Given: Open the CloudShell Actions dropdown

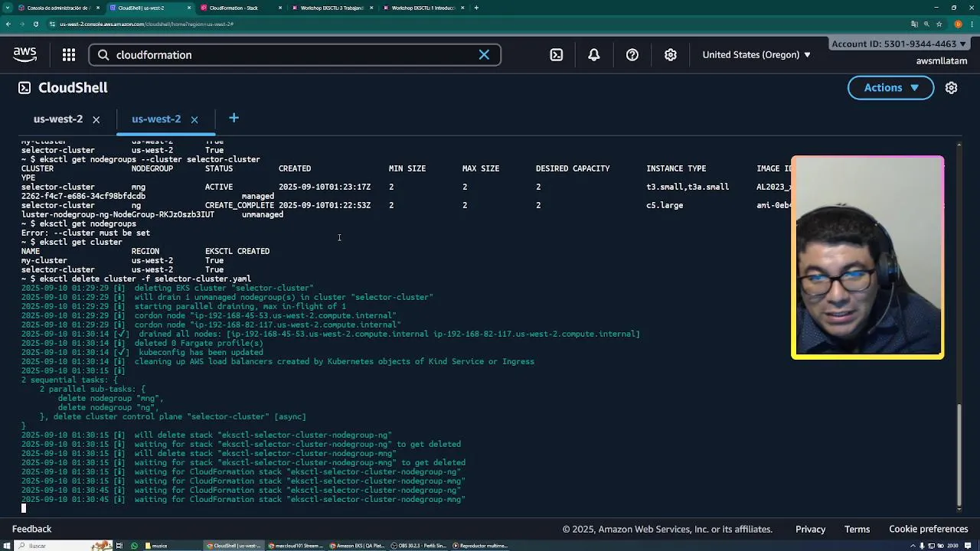Looking at the screenshot, I should (890, 87).
